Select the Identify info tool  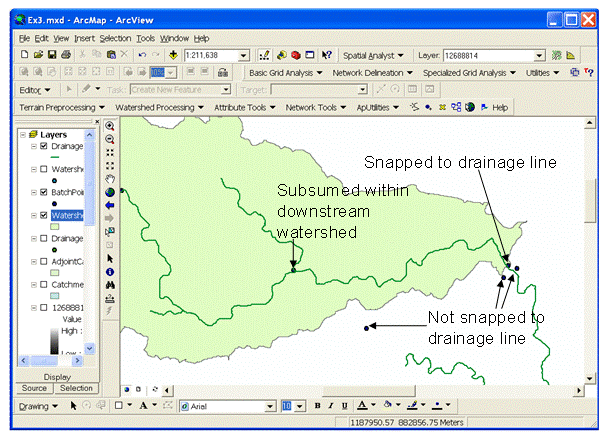[110, 271]
